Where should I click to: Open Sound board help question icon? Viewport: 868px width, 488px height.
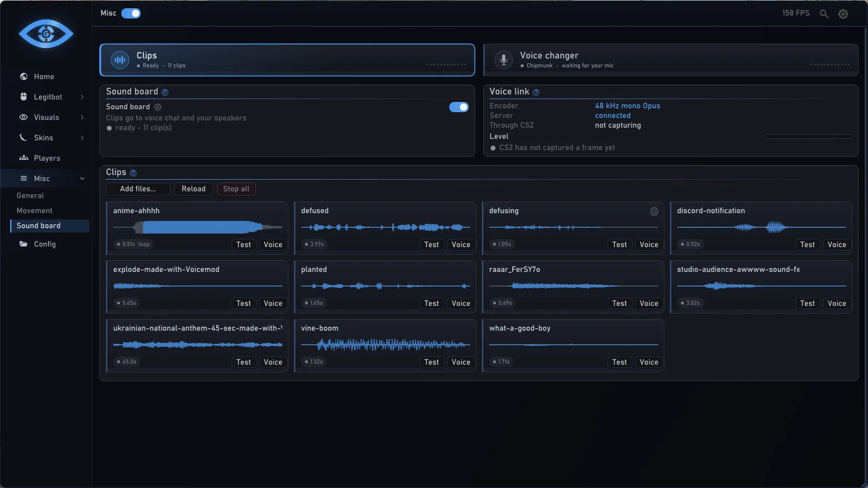click(165, 92)
